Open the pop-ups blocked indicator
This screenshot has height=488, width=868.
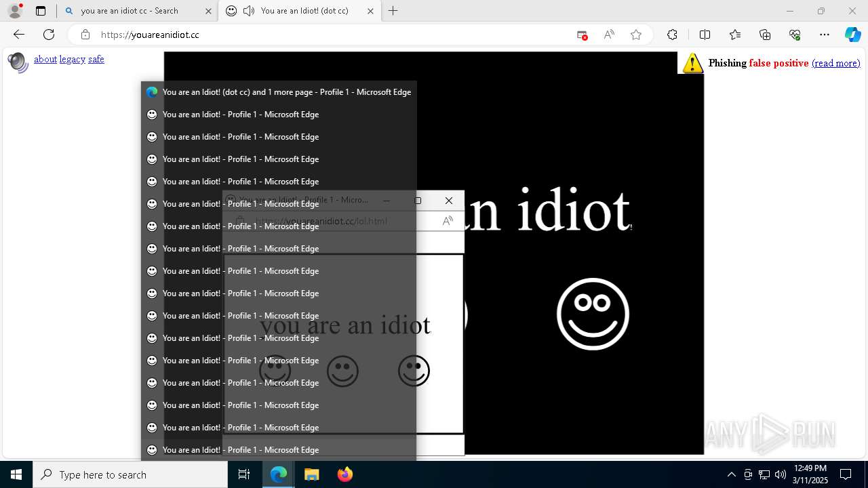(x=582, y=35)
